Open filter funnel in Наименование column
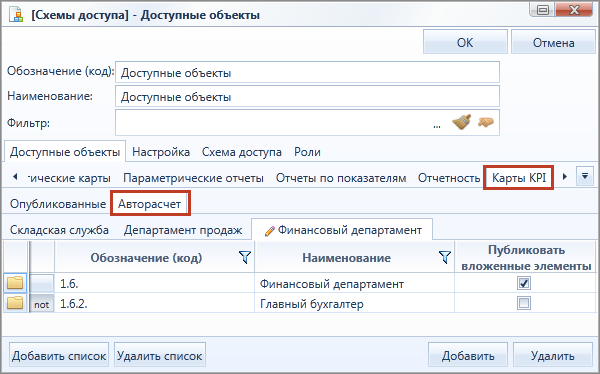This screenshot has width=600, height=374. (445, 258)
